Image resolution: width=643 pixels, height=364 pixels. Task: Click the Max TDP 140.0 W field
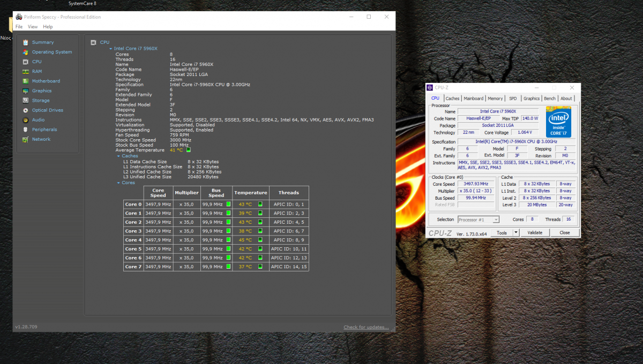click(x=530, y=118)
